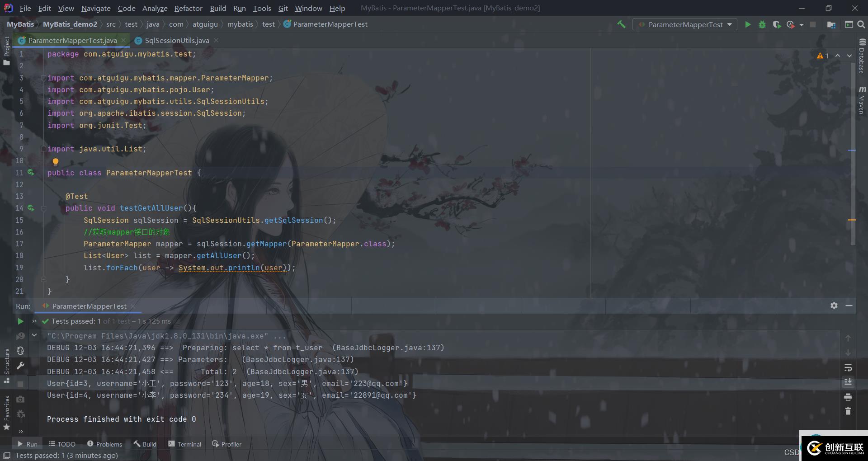Hide the Run tool window

tap(849, 306)
